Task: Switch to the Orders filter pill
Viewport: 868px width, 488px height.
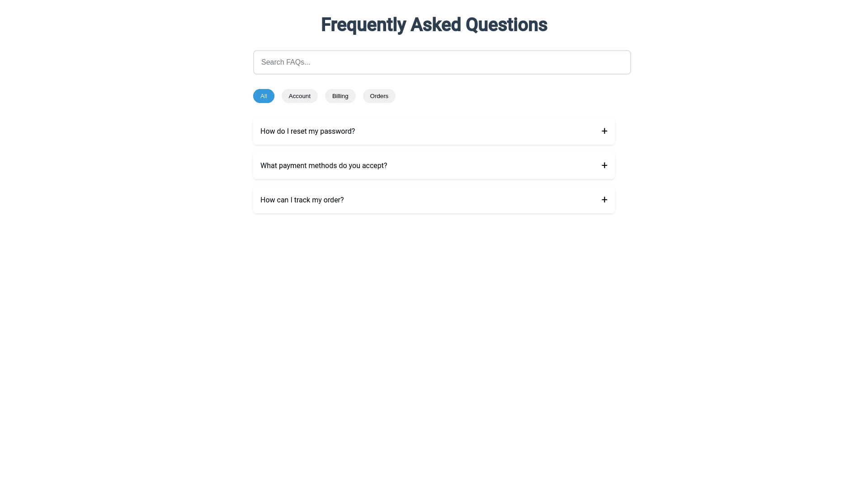Action: pyautogui.click(x=379, y=96)
